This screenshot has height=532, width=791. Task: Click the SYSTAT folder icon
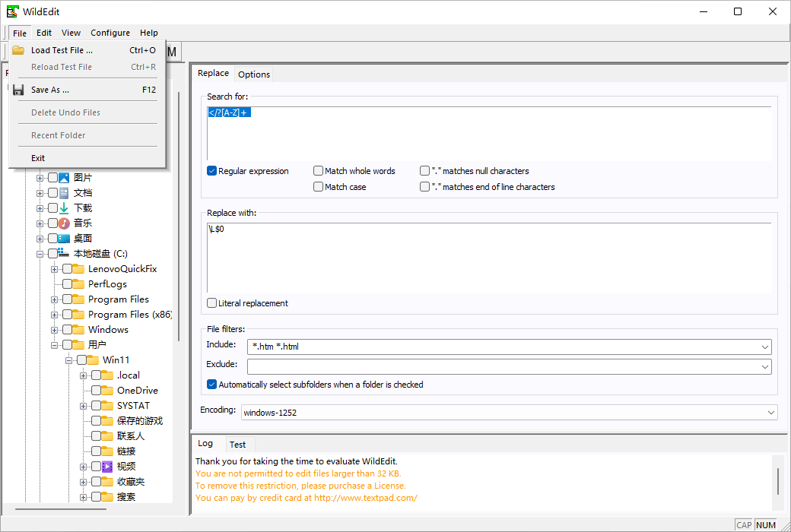[107, 405]
